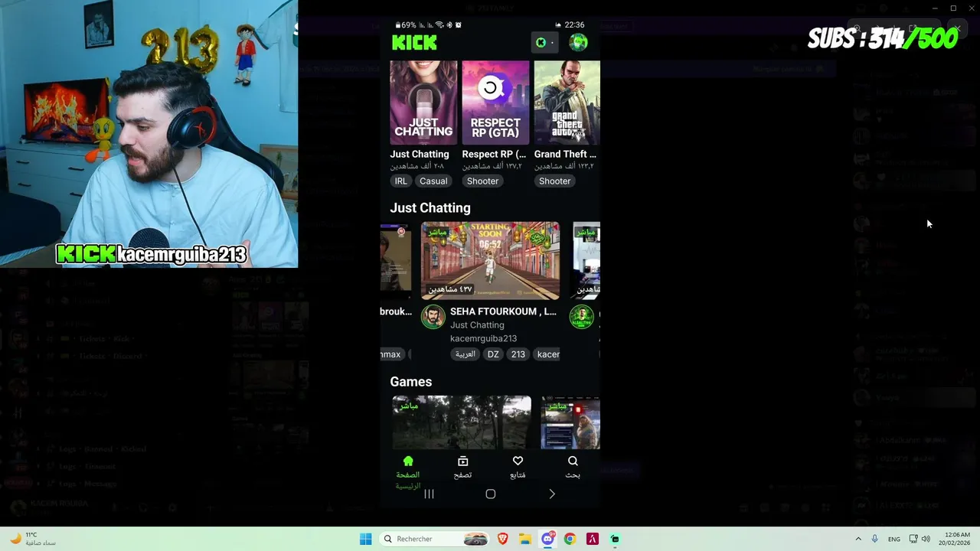Screen dimensions: 980x551
Task: Click the Rechercher taskbar search box
Action: [x=435, y=539]
